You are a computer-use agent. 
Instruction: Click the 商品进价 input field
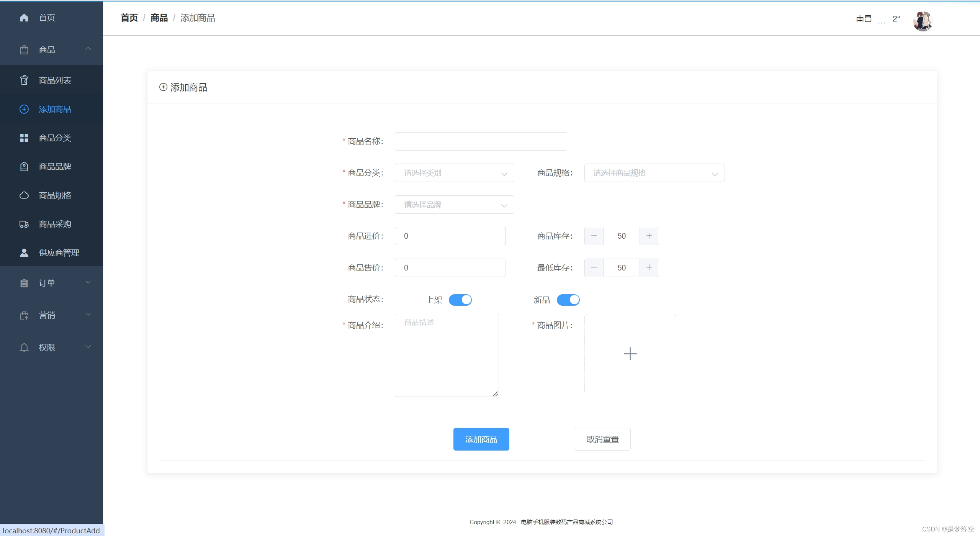click(x=450, y=236)
